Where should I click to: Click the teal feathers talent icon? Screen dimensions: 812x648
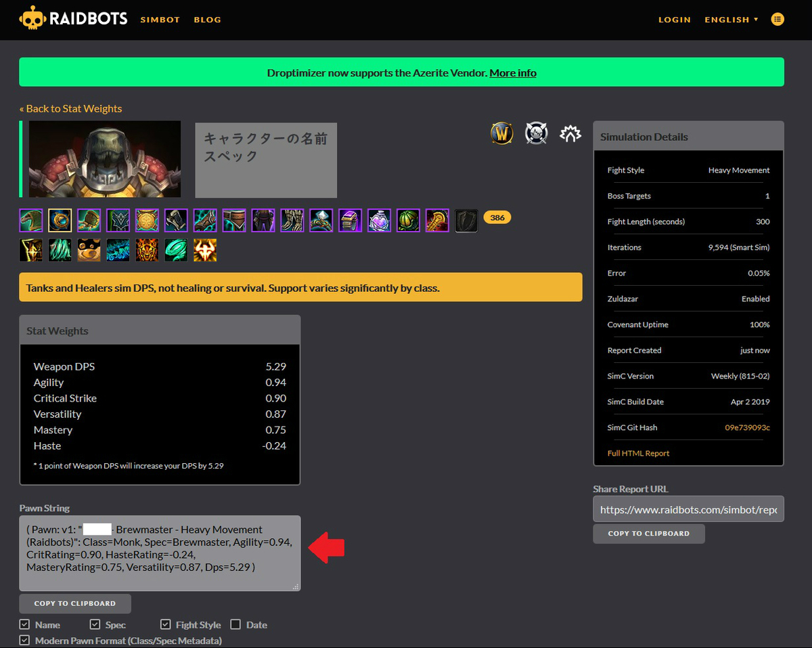[60, 250]
